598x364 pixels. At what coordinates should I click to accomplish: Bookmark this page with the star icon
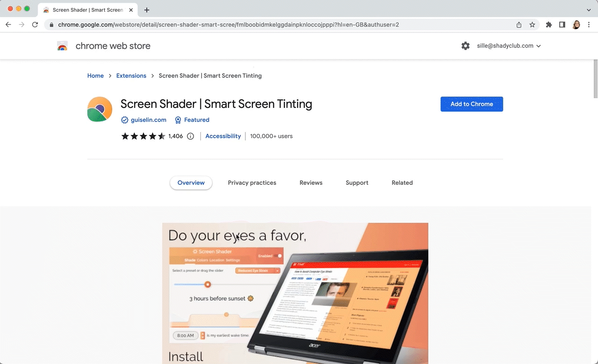(532, 25)
